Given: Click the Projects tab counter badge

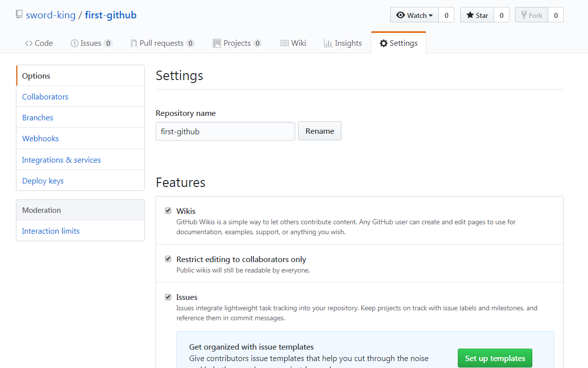Looking at the screenshot, I should pos(257,44).
